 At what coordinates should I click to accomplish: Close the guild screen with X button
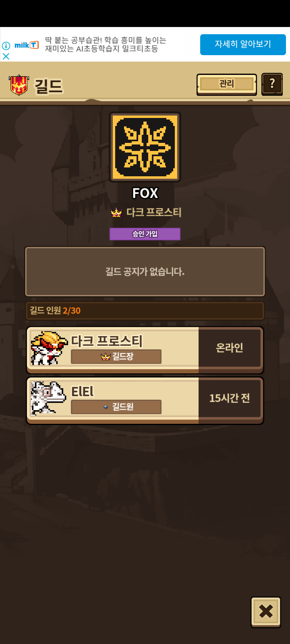(x=266, y=612)
